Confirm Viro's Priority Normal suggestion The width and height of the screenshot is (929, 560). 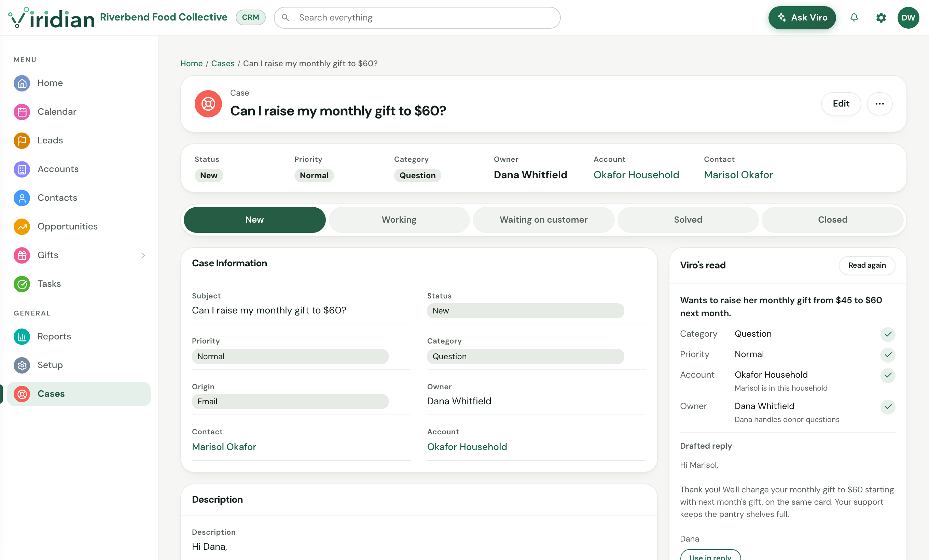tap(888, 355)
